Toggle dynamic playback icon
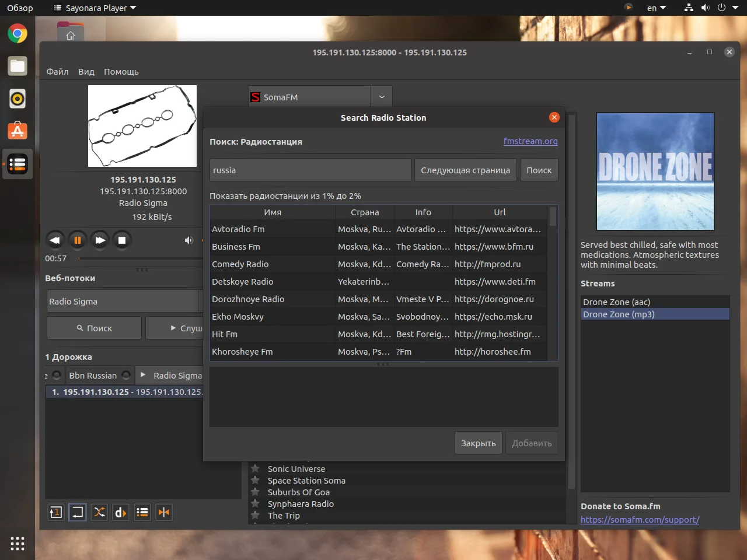 point(121,512)
